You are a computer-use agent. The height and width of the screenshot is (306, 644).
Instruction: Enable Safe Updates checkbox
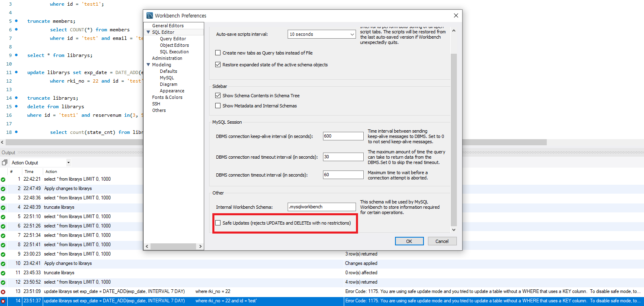[218, 223]
